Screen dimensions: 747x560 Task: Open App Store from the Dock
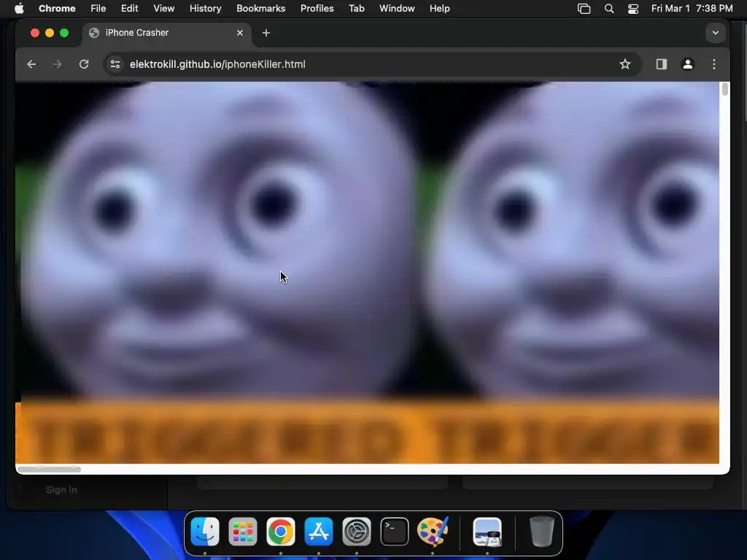coord(318,532)
